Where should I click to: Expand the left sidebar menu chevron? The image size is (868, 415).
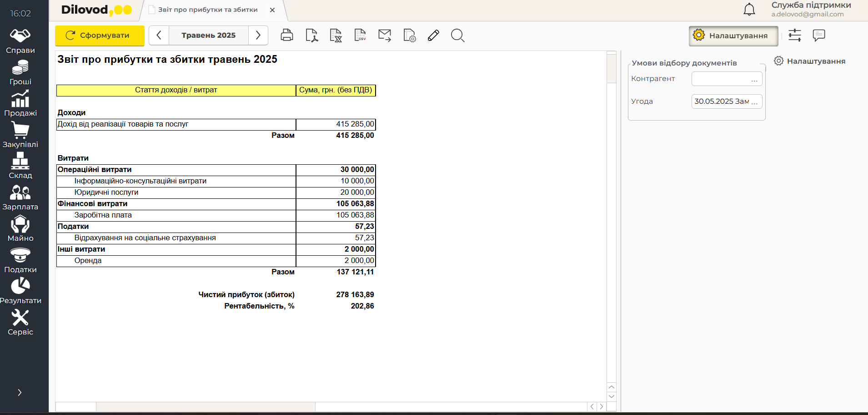[20, 393]
